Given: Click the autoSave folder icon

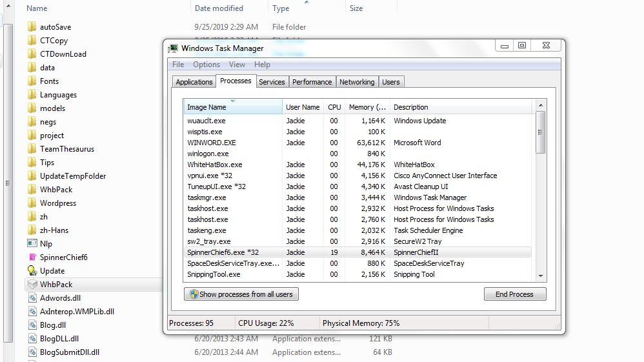Looking at the screenshot, I should pos(32,27).
